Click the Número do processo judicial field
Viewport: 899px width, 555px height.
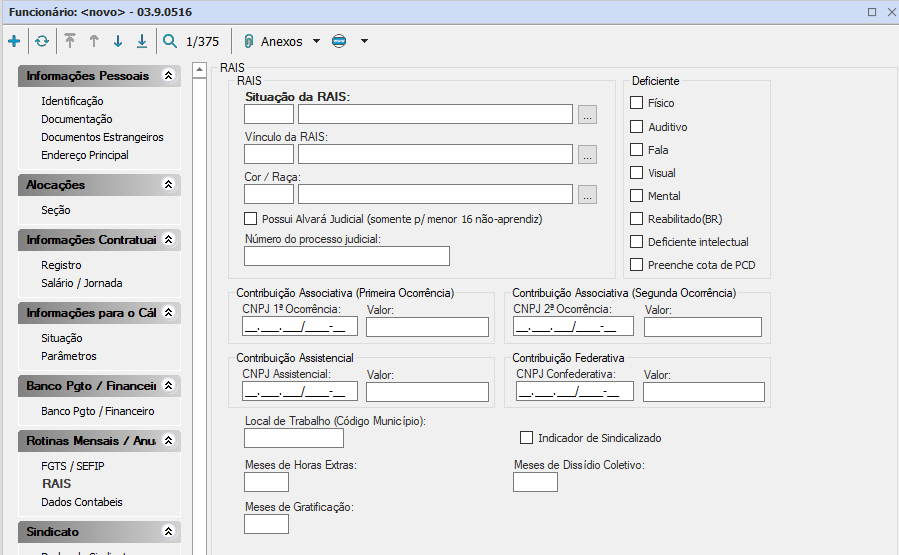click(x=346, y=256)
